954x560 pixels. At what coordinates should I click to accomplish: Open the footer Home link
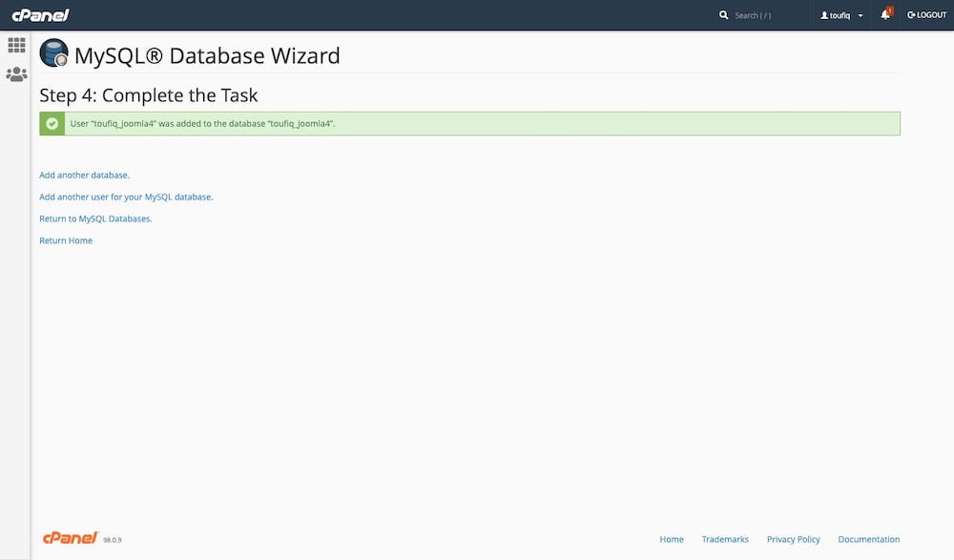[672, 539]
